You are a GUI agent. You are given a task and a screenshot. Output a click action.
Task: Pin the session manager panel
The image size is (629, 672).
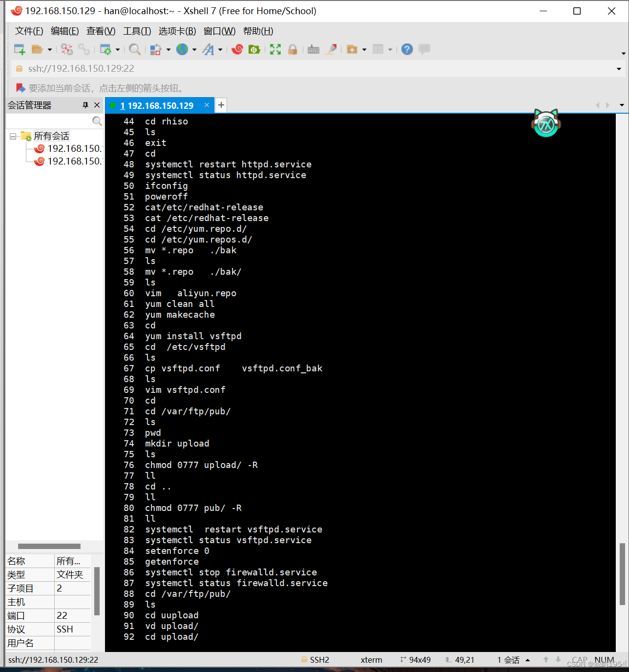pyautogui.click(x=85, y=105)
